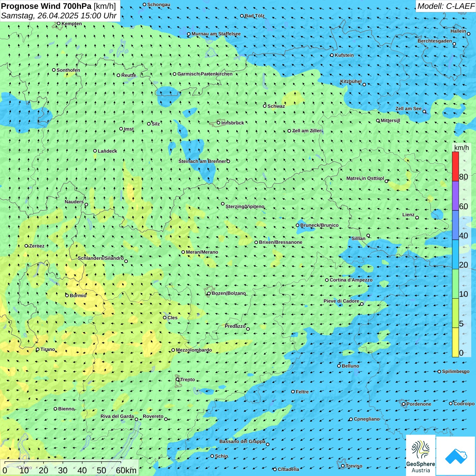
Task: Click the Garmisch-Partenkirchen marker
Action: pos(174,74)
